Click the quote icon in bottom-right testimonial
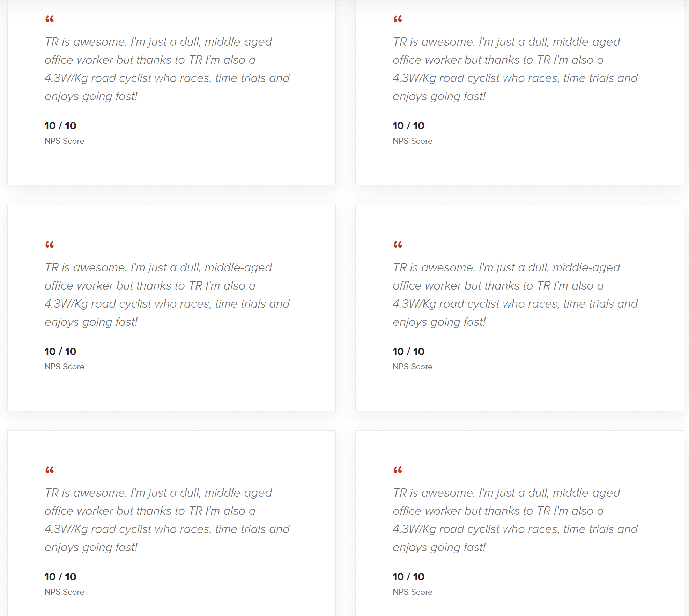Viewport: 689px width, 616px height. click(x=398, y=470)
